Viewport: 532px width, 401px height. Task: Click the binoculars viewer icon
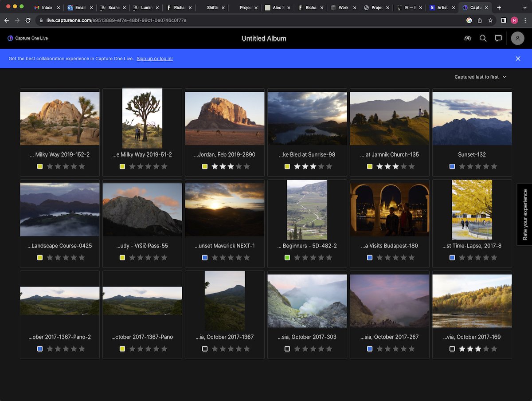pyautogui.click(x=467, y=38)
